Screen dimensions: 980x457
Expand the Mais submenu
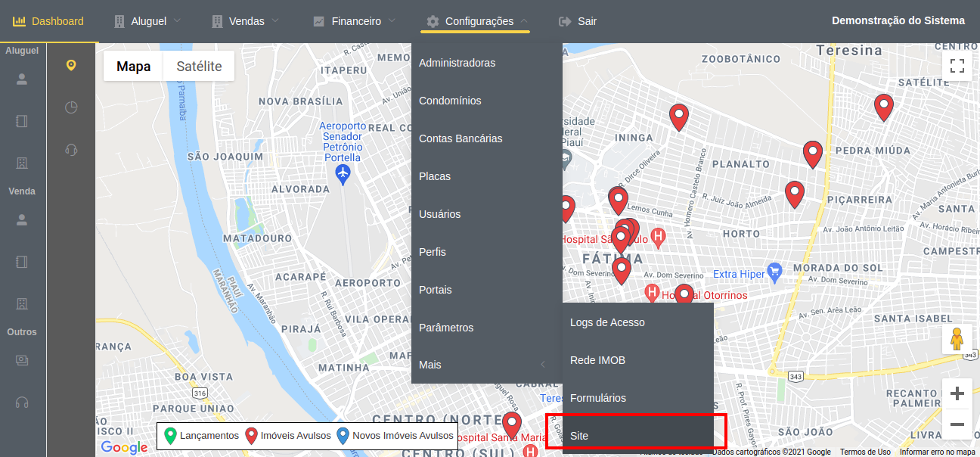(x=487, y=365)
